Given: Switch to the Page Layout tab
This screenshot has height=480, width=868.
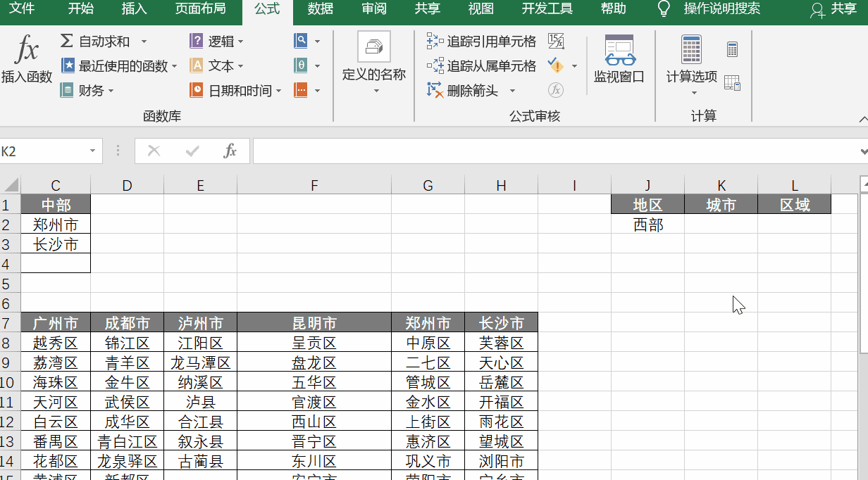Looking at the screenshot, I should tap(200, 9).
